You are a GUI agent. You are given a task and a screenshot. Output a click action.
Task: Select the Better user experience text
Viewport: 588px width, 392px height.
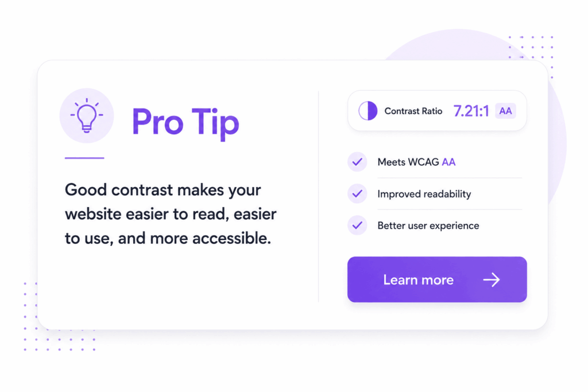[x=428, y=226]
